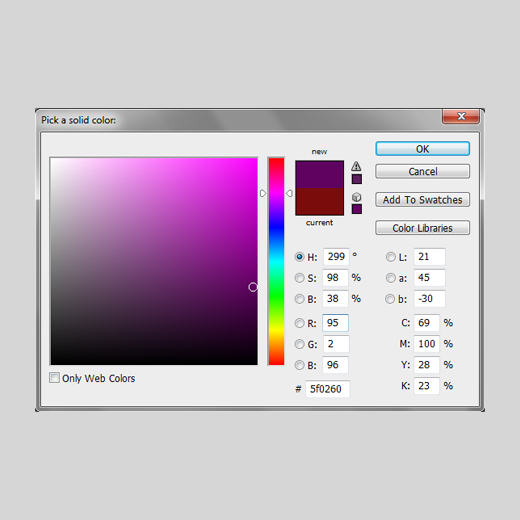This screenshot has height=520, width=520.
Task: Select the S saturation radio button
Action: coord(299,278)
